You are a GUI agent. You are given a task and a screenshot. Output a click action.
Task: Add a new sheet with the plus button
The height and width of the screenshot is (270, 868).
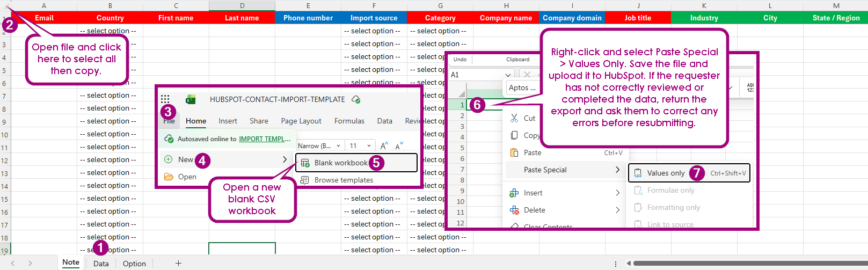(178, 263)
